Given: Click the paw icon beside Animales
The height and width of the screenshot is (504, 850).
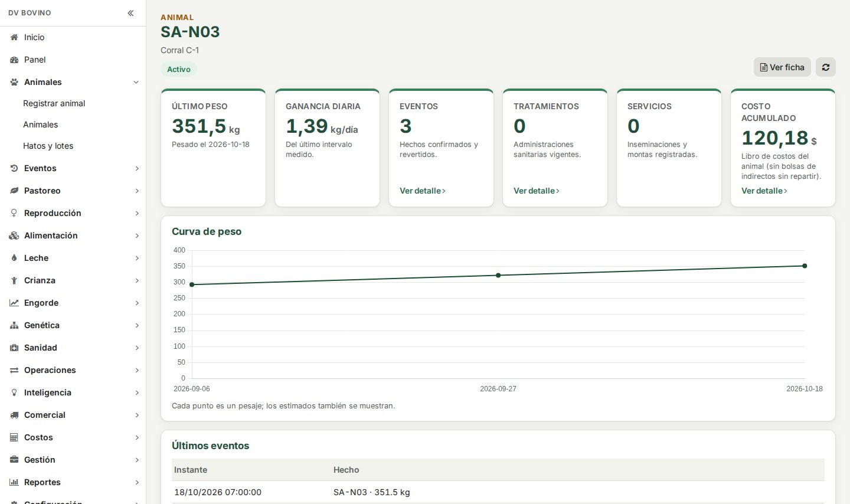Looking at the screenshot, I should (14, 82).
